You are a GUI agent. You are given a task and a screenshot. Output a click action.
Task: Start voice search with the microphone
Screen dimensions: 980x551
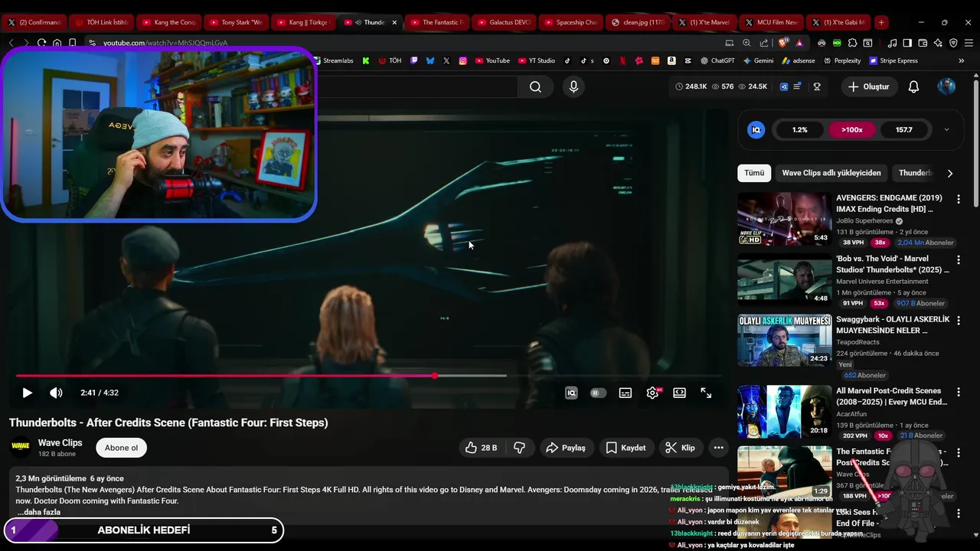pyautogui.click(x=573, y=86)
